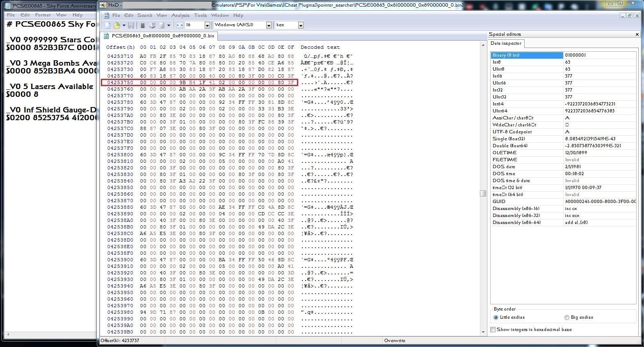The width and height of the screenshot is (644, 347).
Task: Click the bytes-per-row width icon
Action: [x=180, y=25]
